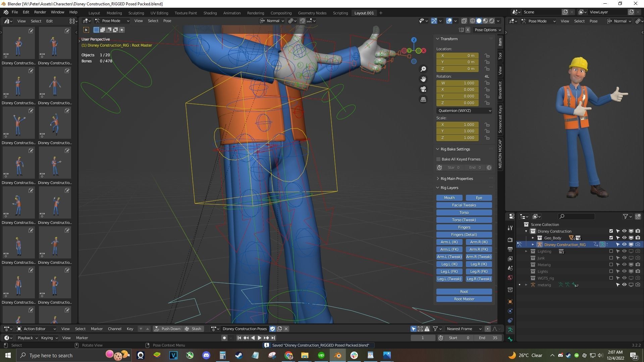Click the Jump to Endpoint playback button
644x362 pixels.
(x=273, y=338)
